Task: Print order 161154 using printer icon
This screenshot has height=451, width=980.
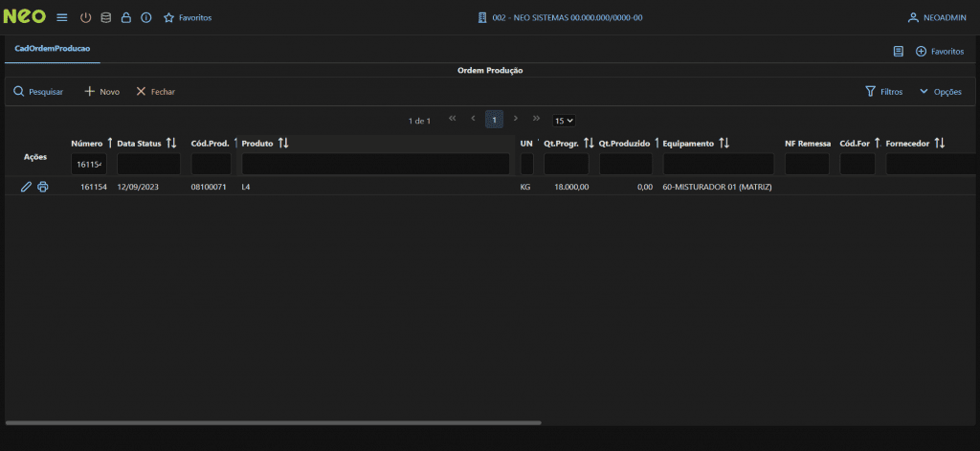Action: point(43,187)
